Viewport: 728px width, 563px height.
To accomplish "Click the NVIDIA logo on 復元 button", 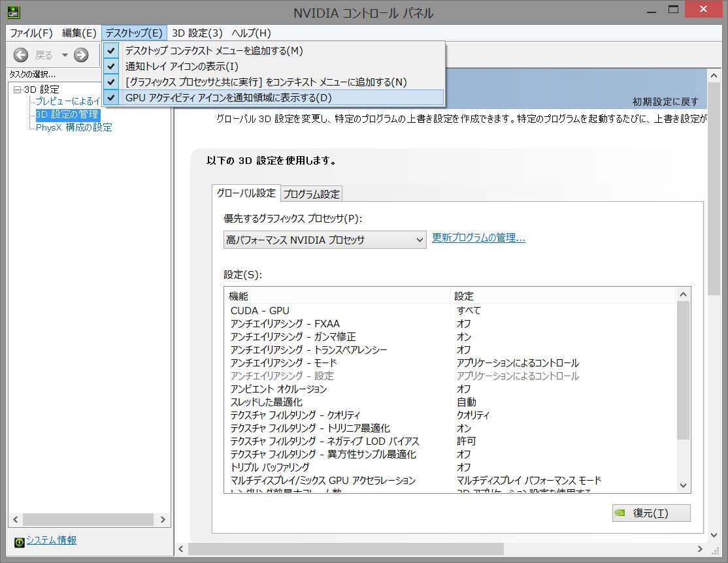I will click(x=620, y=513).
